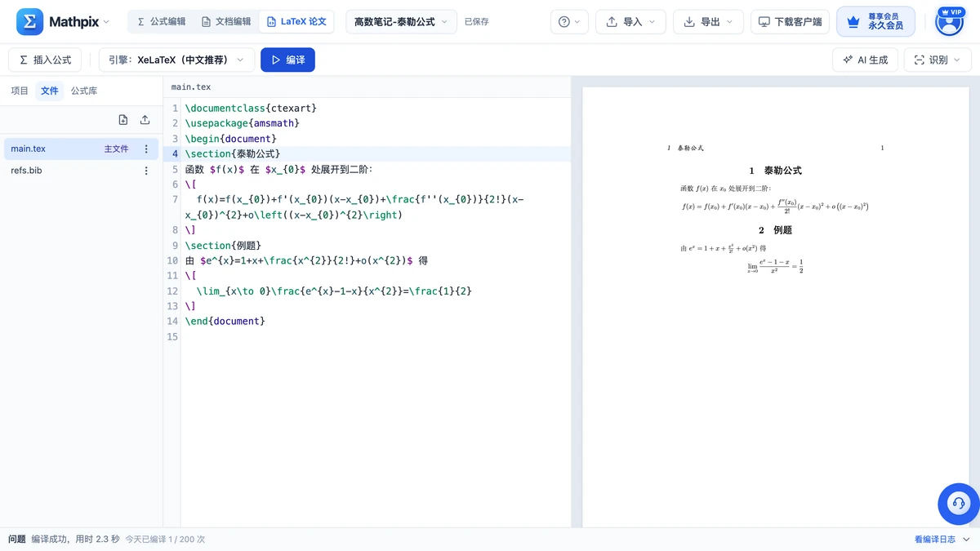Viewport: 980px width, 551px height.
Task: Click the 编译 compile button
Action: click(287, 60)
